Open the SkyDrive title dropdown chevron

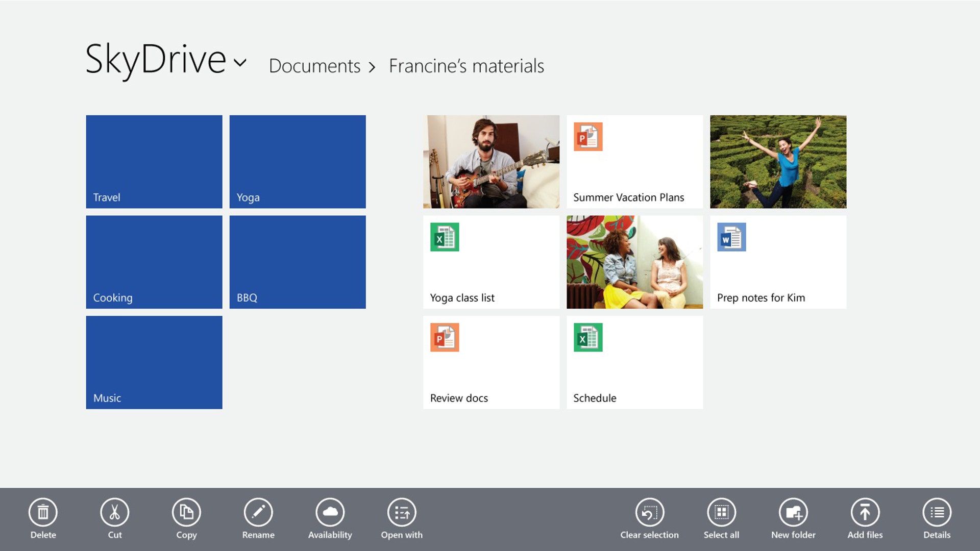click(x=239, y=64)
